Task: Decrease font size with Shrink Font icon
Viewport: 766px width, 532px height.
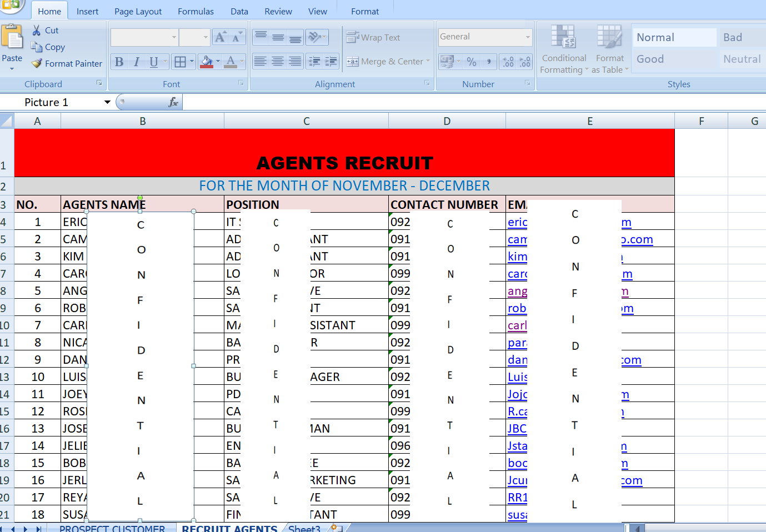Action: (237, 37)
